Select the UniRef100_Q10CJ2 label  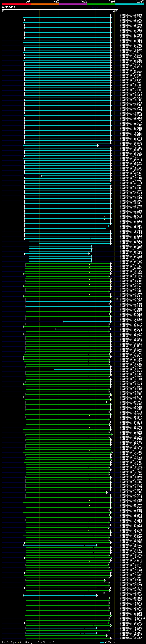tap(131, 329)
